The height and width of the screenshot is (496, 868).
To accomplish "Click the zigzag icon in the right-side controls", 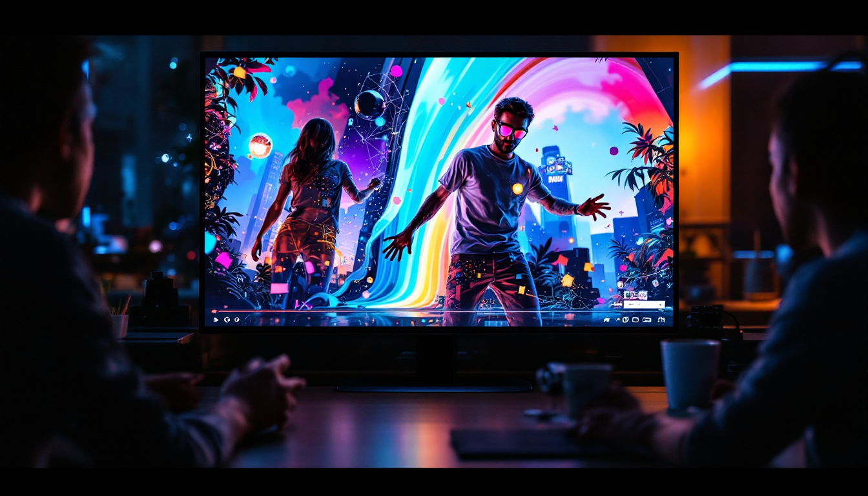I will 607,320.
